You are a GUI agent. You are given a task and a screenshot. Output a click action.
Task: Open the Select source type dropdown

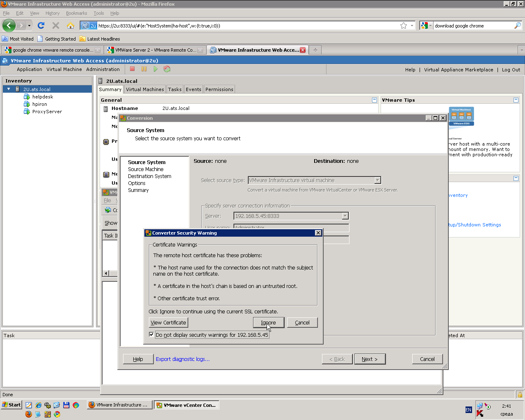377,180
